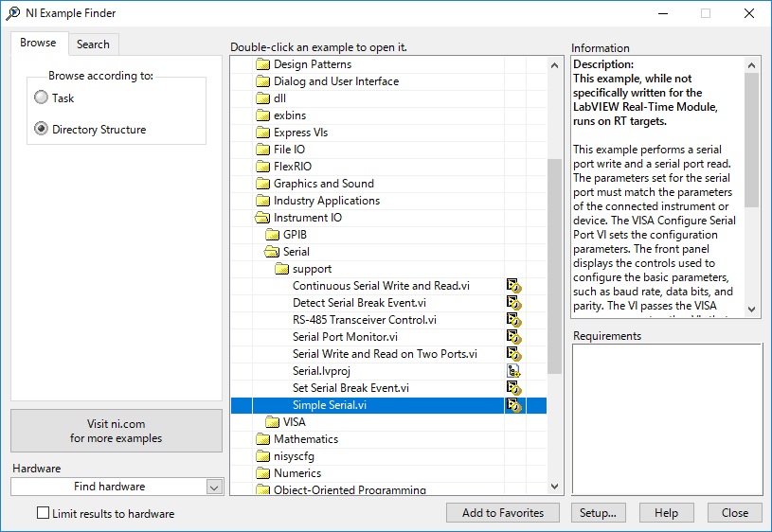Click VI icon beside Set Serial Break Event.vi
The height and width of the screenshot is (532, 772).
click(x=514, y=388)
